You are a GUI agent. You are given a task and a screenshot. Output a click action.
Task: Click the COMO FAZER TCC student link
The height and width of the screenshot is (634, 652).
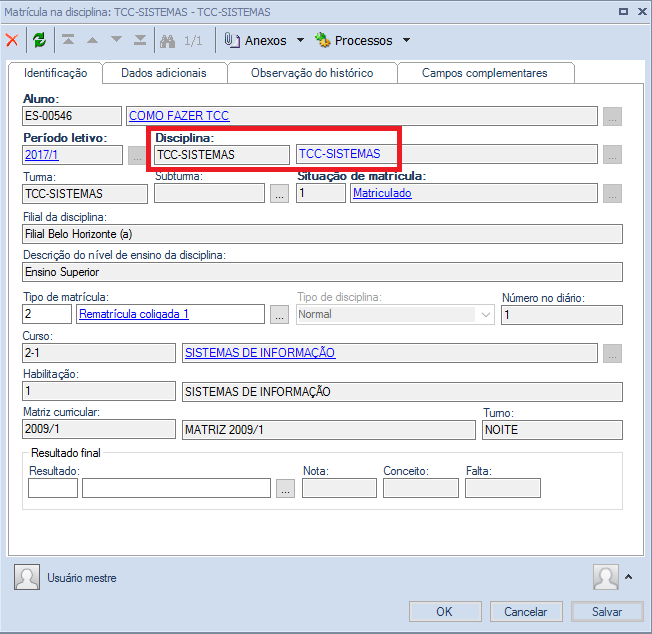click(x=179, y=116)
